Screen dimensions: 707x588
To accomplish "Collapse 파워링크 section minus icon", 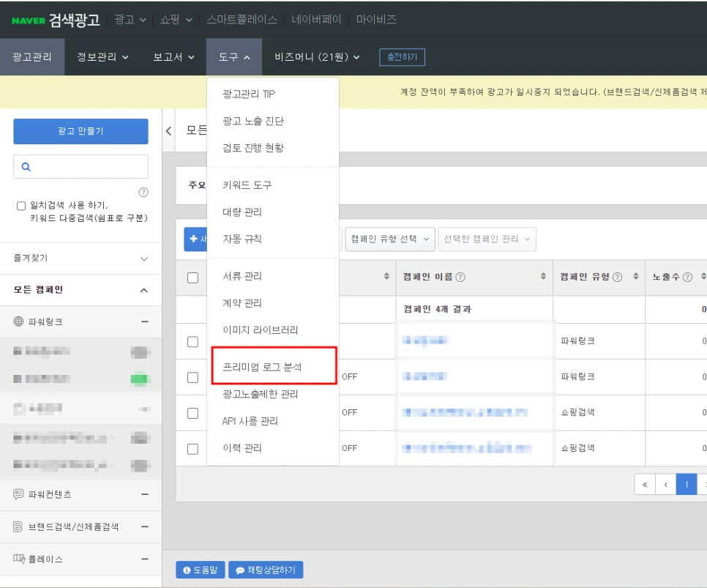I will pos(145,321).
